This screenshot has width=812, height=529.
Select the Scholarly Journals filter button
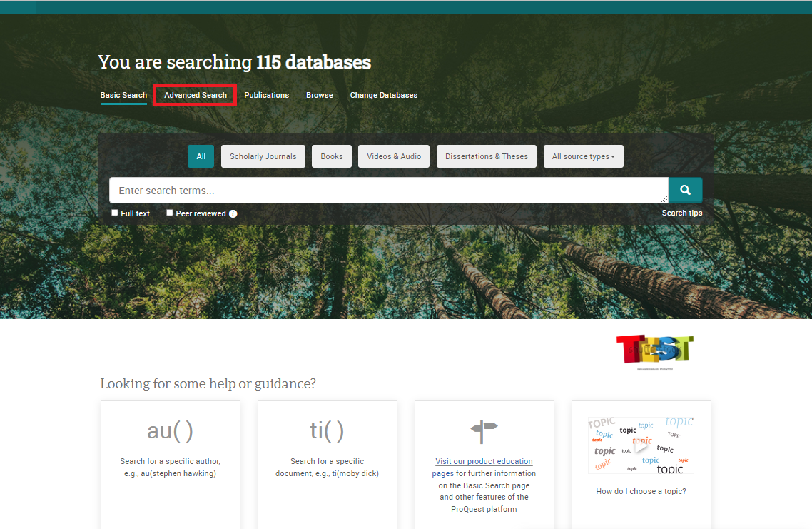[x=263, y=156]
